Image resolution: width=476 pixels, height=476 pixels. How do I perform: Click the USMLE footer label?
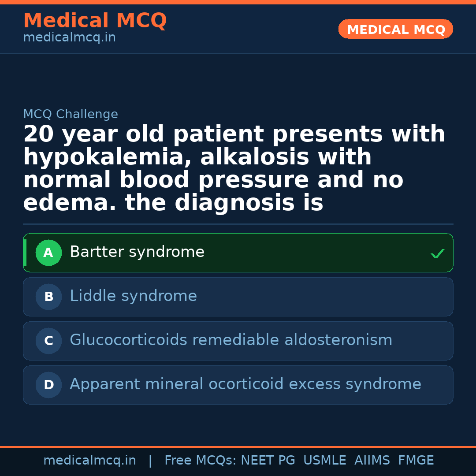325,461
